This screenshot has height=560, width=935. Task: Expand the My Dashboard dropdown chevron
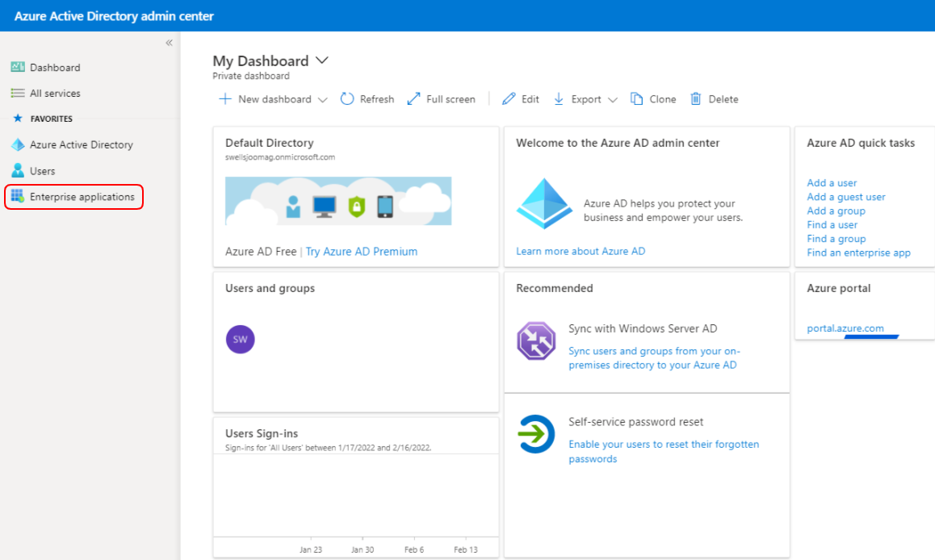[x=322, y=61]
